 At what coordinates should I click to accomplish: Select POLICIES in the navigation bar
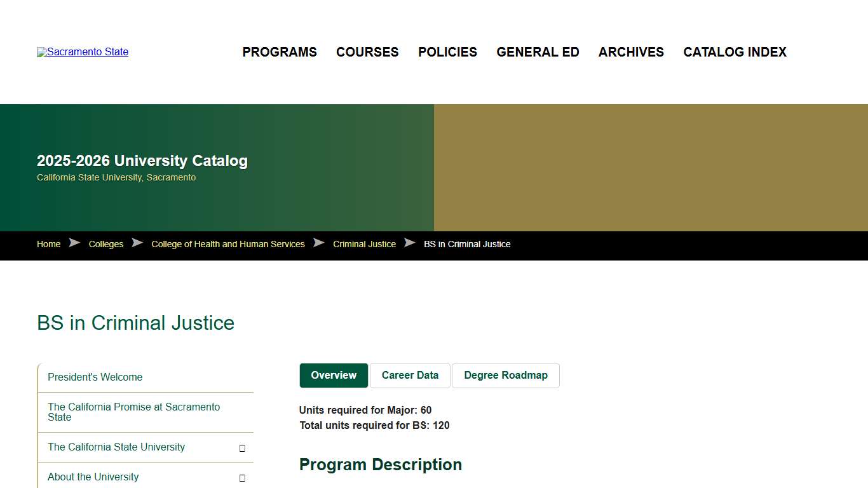coord(447,52)
